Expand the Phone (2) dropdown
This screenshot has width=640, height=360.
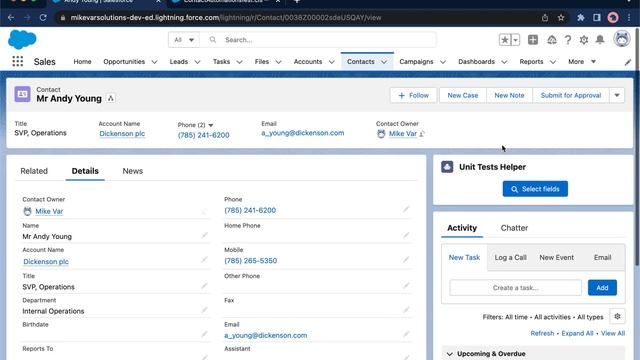(211, 125)
